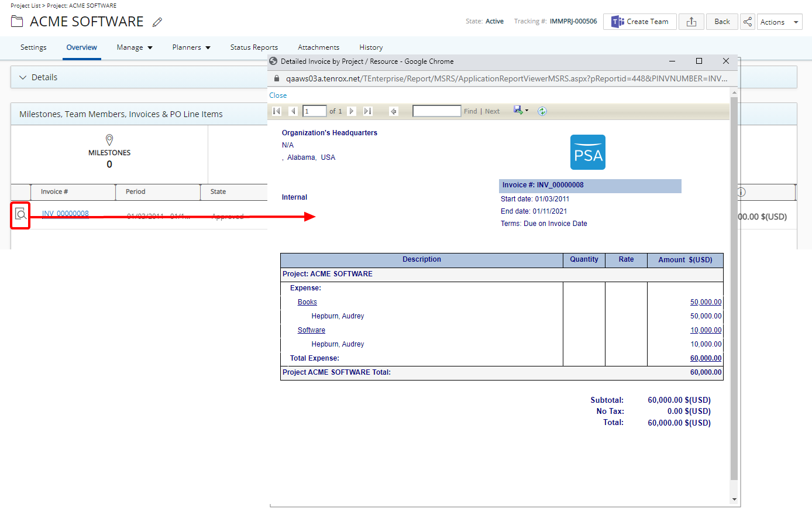Click the Terms: Due on Invoice Date text
Viewport: 812px width, 514px height.
[x=544, y=224]
